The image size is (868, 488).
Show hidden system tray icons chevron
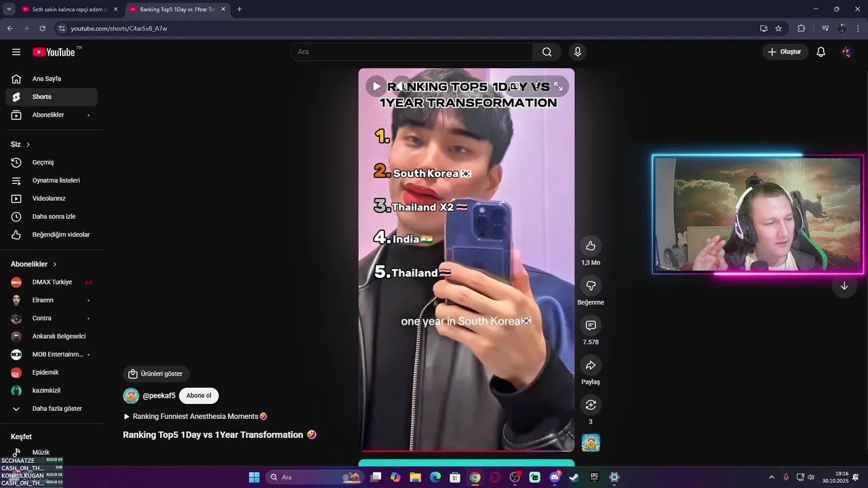tap(771, 477)
